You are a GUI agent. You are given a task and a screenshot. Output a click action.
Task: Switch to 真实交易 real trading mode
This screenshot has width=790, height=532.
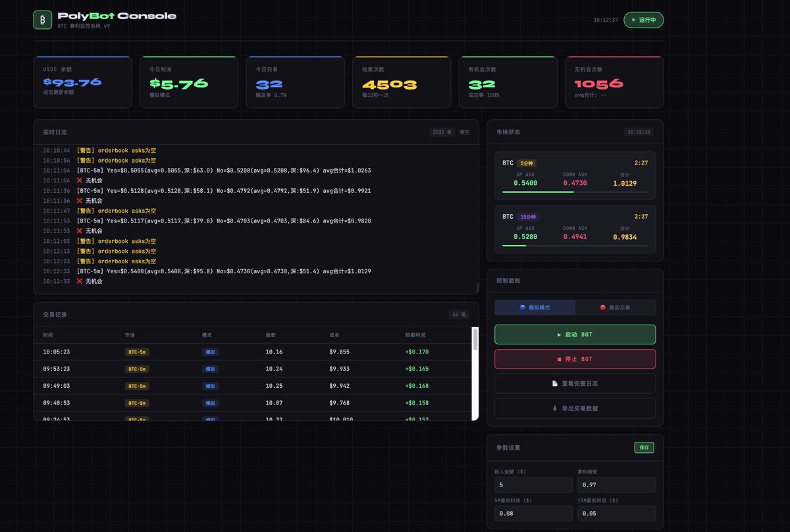615,307
